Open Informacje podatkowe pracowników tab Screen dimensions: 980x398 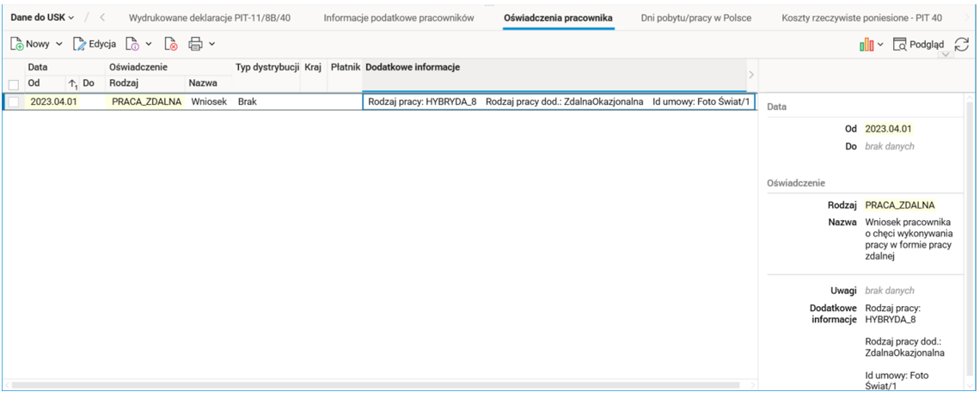pos(399,17)
